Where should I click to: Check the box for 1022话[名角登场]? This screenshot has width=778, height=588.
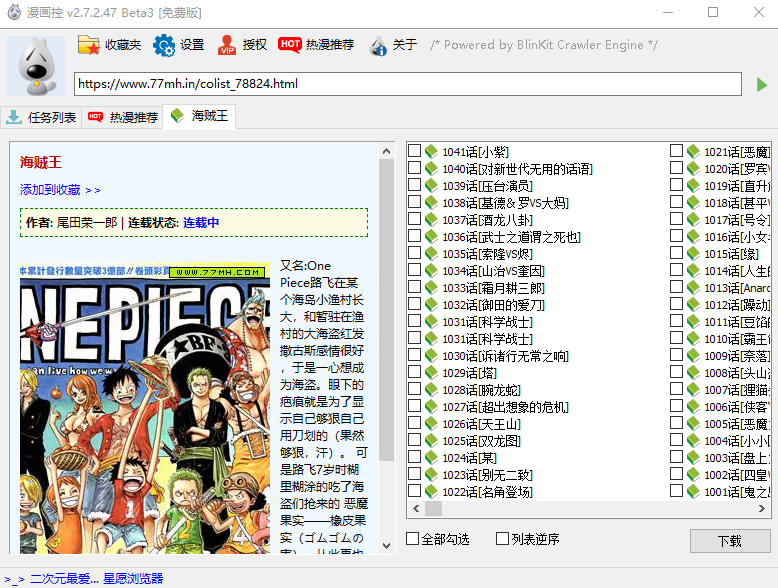pyautogui.click(x=414, y=490)
